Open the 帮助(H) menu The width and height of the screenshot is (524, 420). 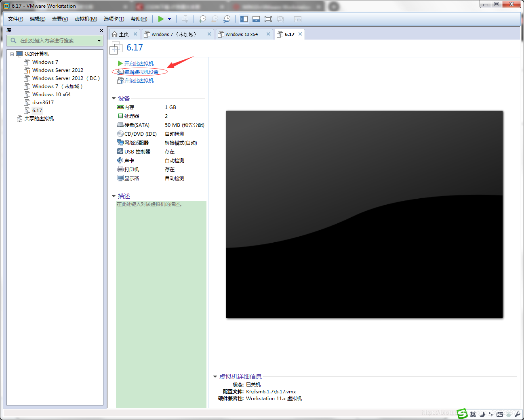[x=139, y=19]
